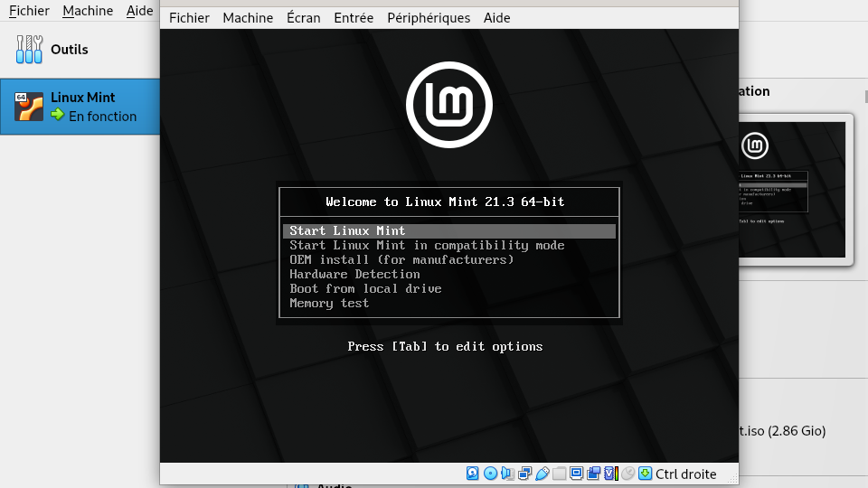This screenshot has width=868, height=488.
Task: Click the network adapter status icon
Action: (524, 474)
